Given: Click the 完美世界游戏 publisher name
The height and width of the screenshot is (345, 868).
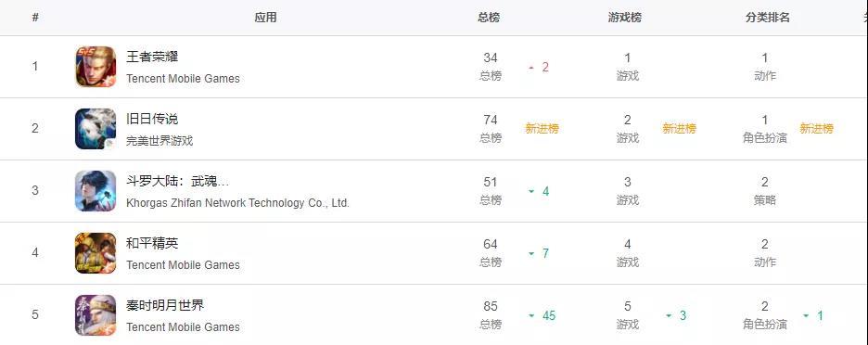Looking at the screenshot, I should click(x=160, y=141).
